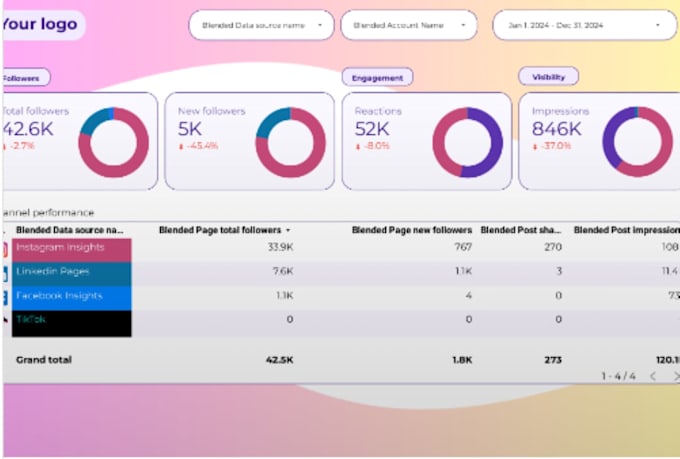This screenshot has height=459, width=680.
Task: Click the New followers 5K value
Action: 190,128
